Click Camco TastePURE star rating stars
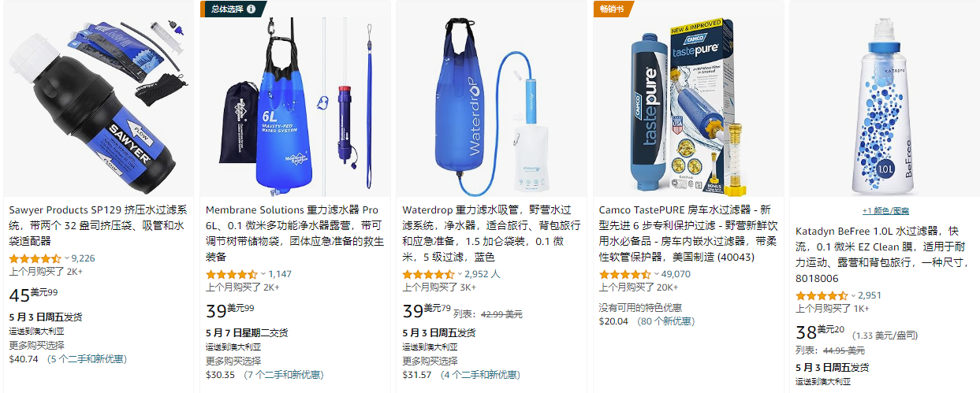 click(624, 274)
